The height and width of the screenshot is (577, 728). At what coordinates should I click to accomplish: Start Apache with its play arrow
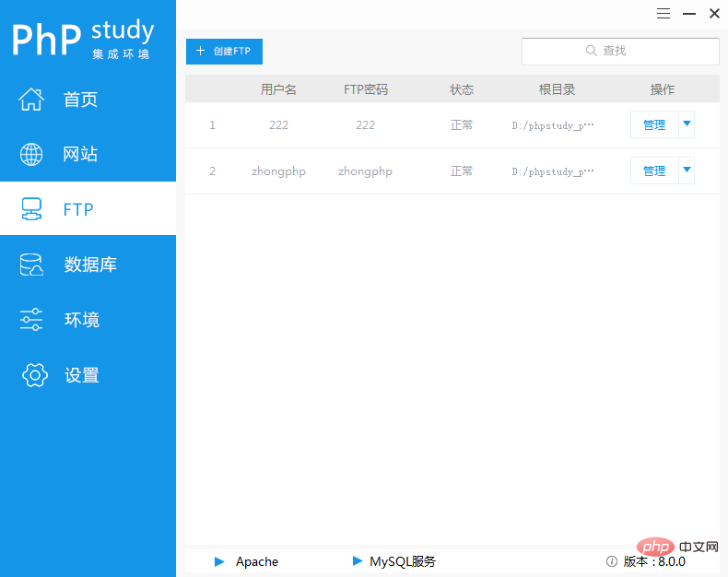tap(219, 561)
